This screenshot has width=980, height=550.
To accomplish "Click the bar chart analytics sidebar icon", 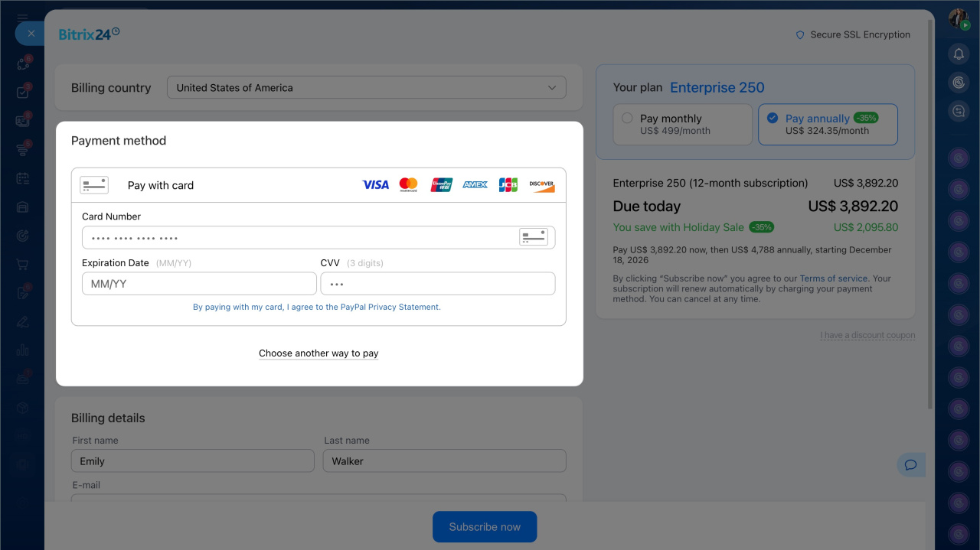I will tap(22, 350).
